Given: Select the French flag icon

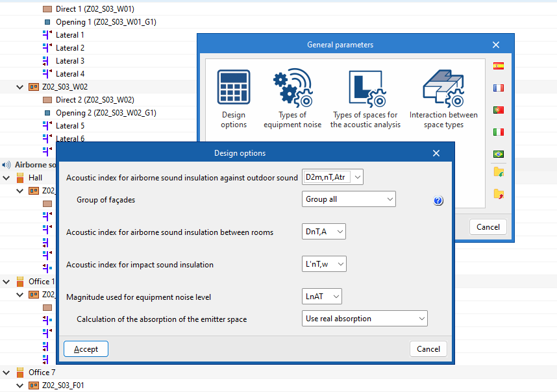Looking at the screenshot, I should click(x=499, y=88).
